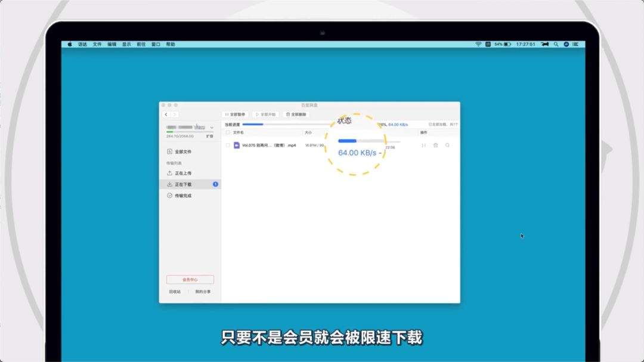The image size is (644, 362).
Task: Open the 帮助 menu
Action: (171, 44)
